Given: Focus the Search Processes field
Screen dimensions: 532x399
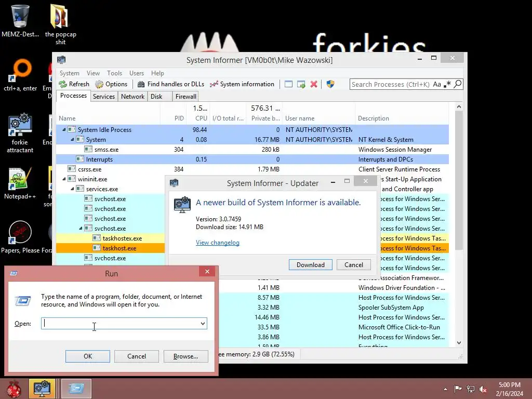Looking at the screenshot, I should [391, 84].
